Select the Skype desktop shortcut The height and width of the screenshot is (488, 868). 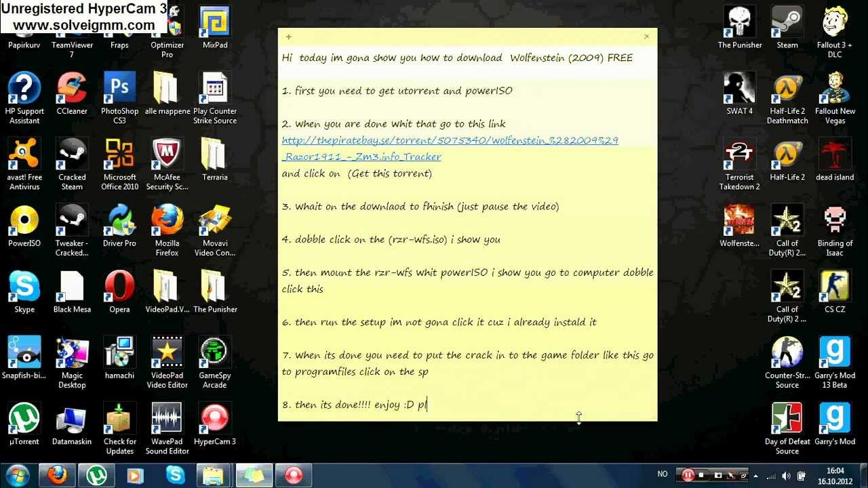click(24, 292)
